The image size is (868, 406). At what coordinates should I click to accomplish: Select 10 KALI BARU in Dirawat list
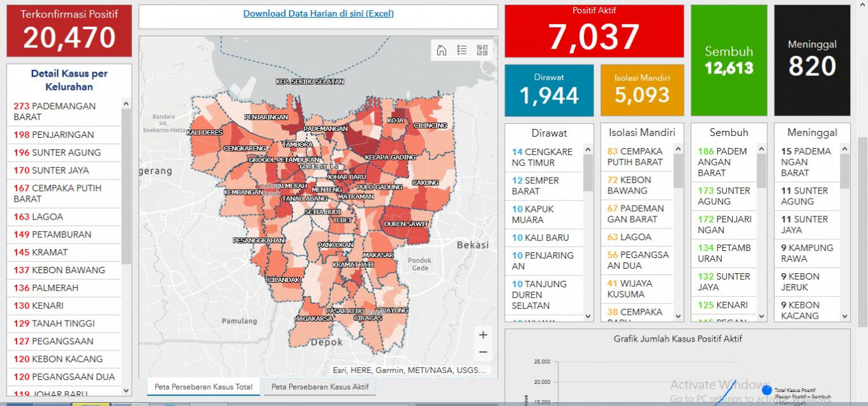(544, 237)
